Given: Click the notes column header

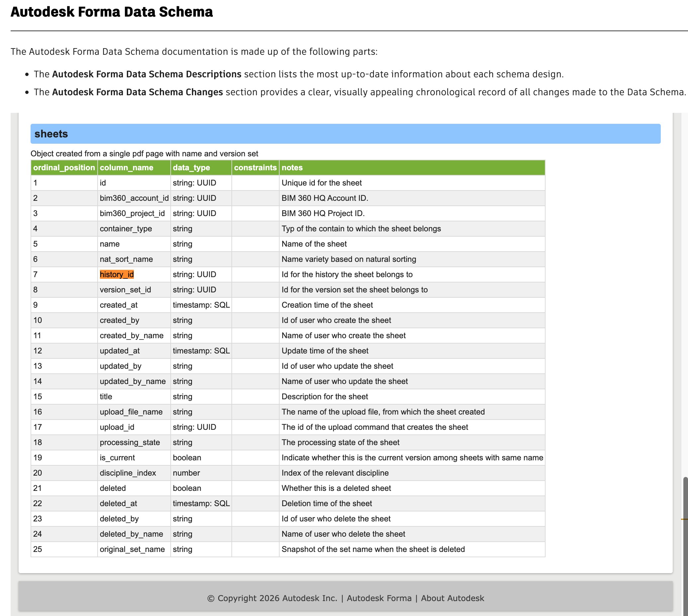Looking at the screenshot, I should tap(412, 168).
